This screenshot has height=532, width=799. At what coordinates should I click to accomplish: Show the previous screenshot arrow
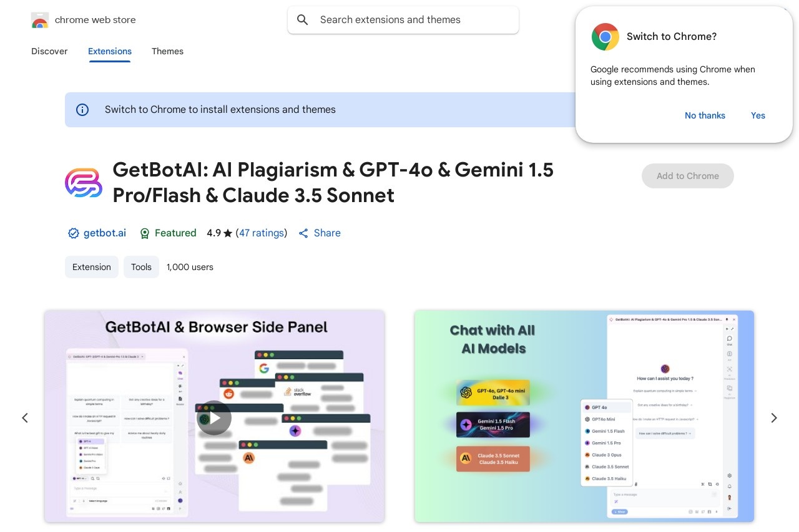coord(25,418)
